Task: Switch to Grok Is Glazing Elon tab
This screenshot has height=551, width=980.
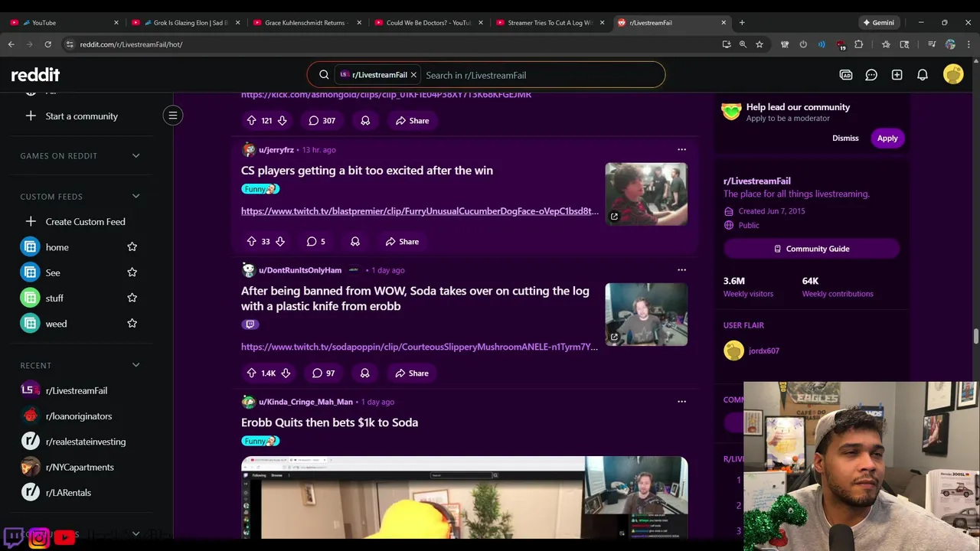Action: tap(187, 22)
